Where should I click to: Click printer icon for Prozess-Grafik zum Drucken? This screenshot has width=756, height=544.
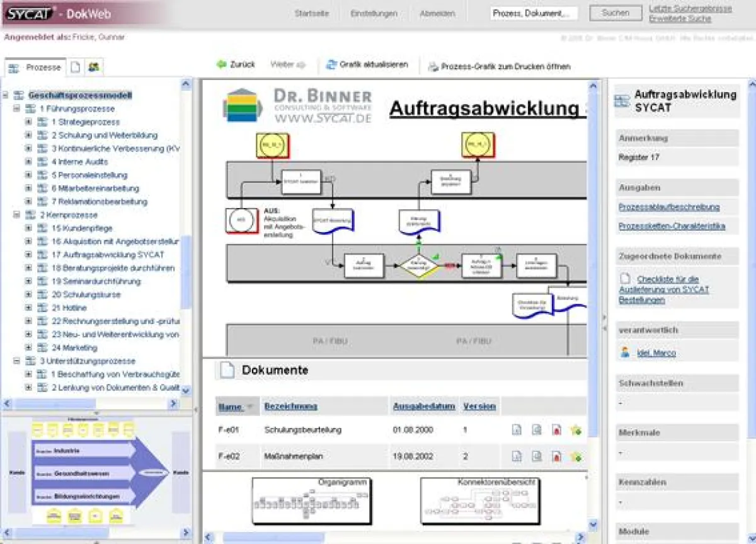[x=433, y=67]
